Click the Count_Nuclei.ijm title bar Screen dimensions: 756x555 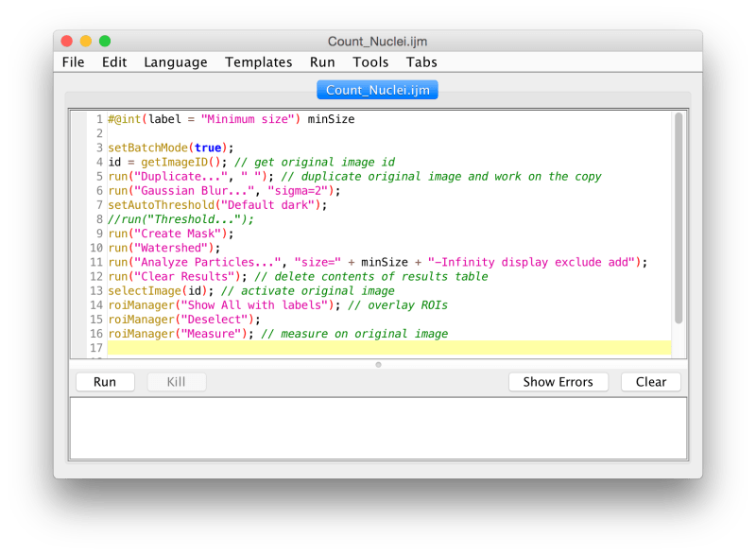377,41
